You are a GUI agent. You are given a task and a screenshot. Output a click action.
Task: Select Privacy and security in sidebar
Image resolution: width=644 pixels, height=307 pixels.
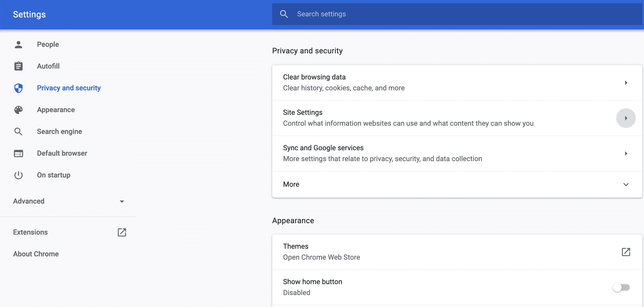coord(69,88)
